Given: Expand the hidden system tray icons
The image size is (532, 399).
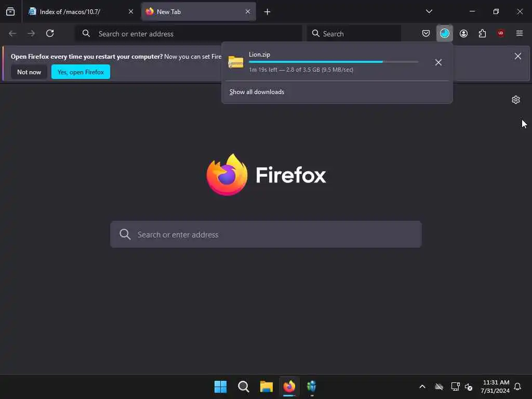Looking at the screenshot, I should pyautogui.click(x=422, y=387).
